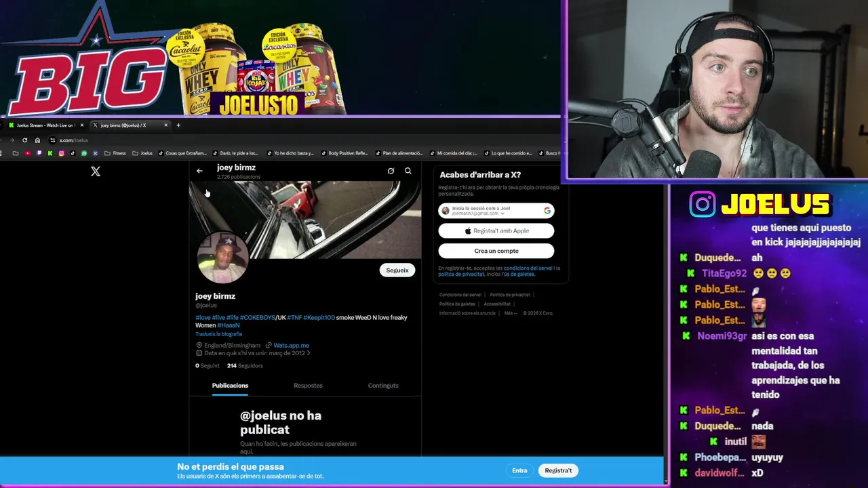868x488 pixels.
Task: Click chat user TitaEgo92's name
Action: point(724,273)
